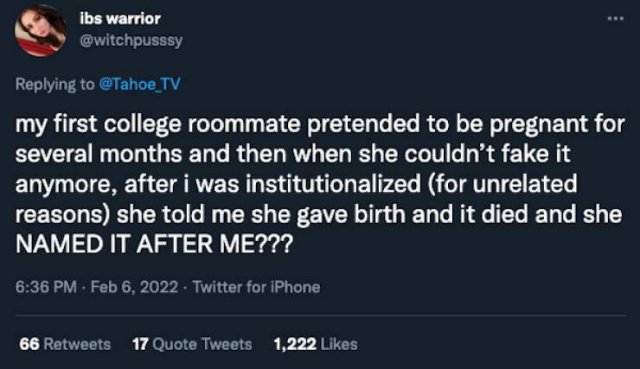Screen dimensions: 640x369
Task: Open the 6:36 PM timestamp
Action: [x=46, y=287]
